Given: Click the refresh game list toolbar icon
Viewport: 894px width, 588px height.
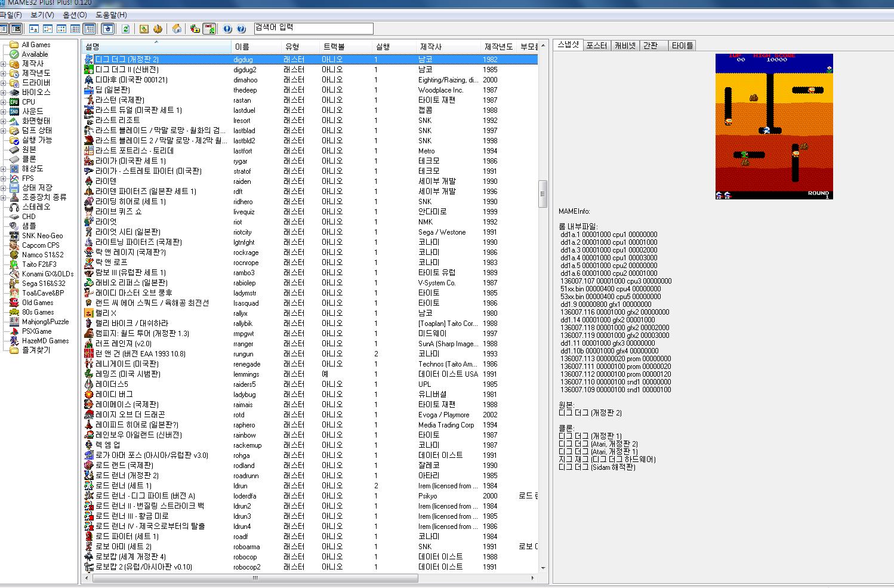Looking at the screenshot, I should (125, 29).
